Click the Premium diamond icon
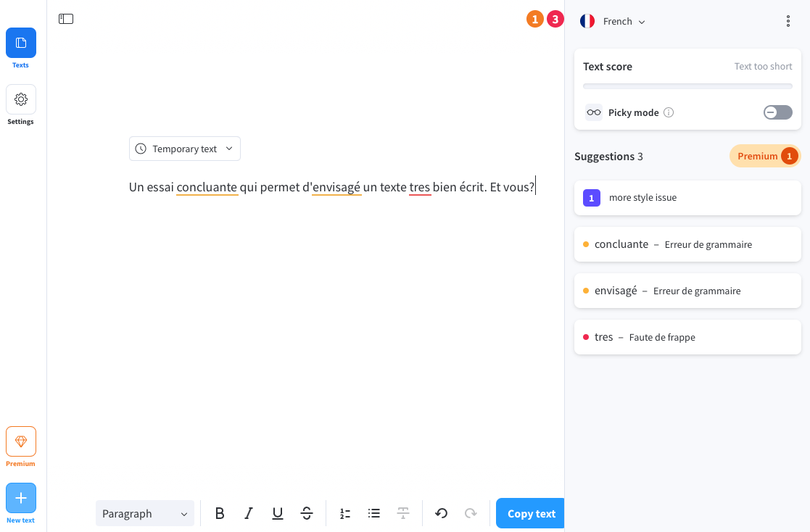 (x=21, y=441)
